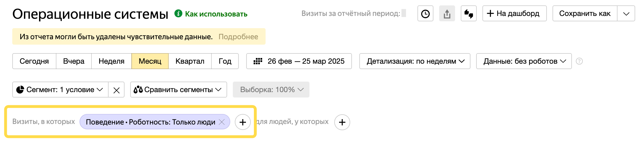Click the green info icon

[178, 13]
